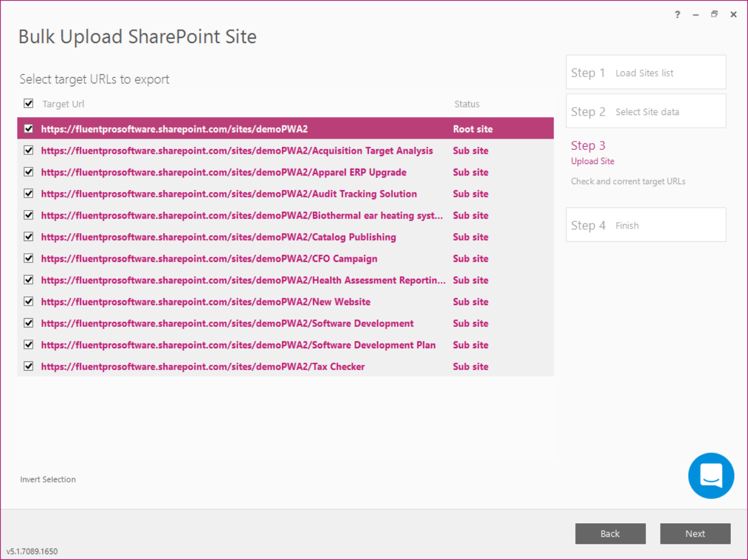Select the Tax Checker URL

click(x=203, y=367)
